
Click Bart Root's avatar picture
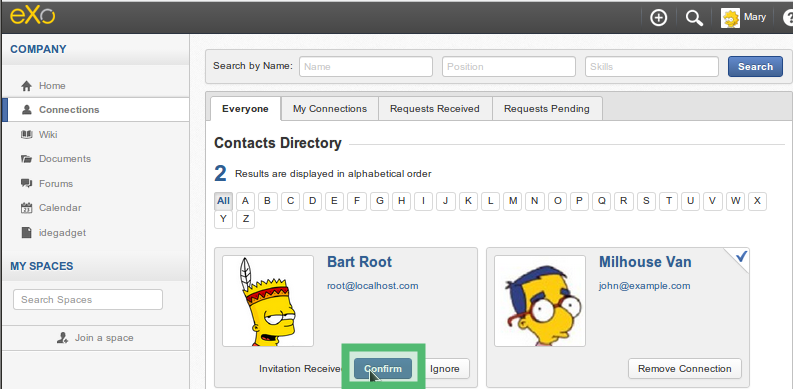[x=268, y=301]
